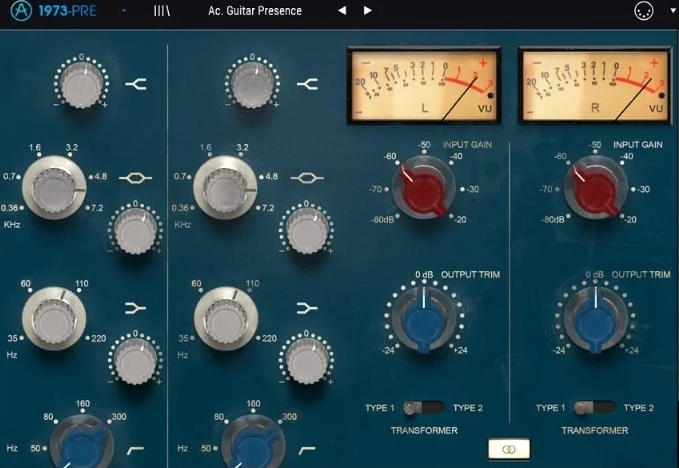Click the stereo link button

pos(509,450)
